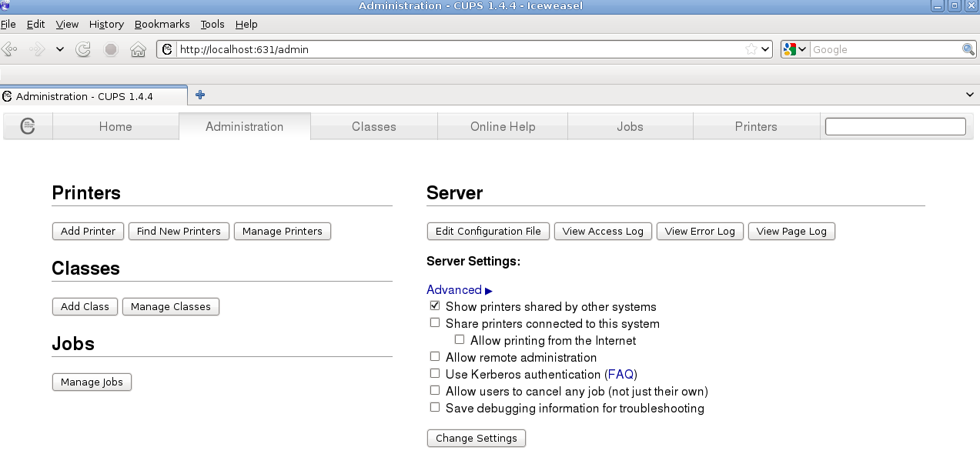
Task: Click the site icon beside the URL
Action: pyautogui.click(x=167, y=49)
